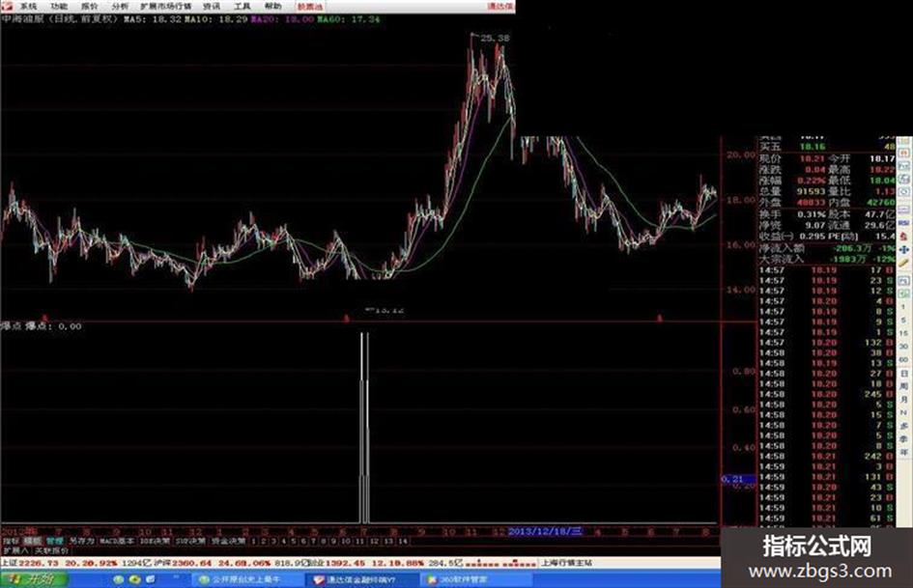The width and height of the screenshot is (913, 588).
Task: Open the 资讯 menu
Action: pos(212,7)
